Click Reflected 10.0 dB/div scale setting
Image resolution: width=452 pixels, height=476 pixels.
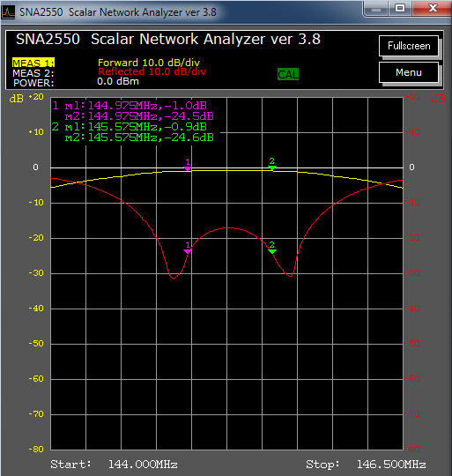pyautogui.click(x=152, y=71)
